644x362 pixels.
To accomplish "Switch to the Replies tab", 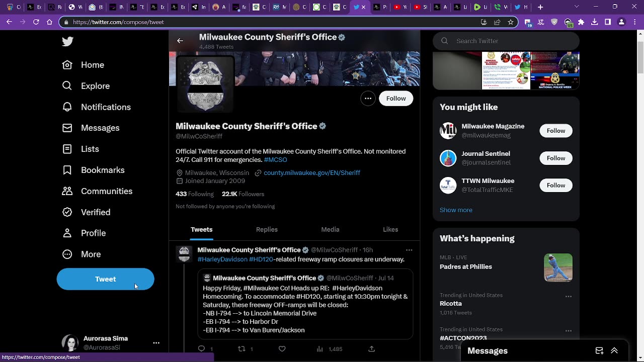I will point(267,229).
